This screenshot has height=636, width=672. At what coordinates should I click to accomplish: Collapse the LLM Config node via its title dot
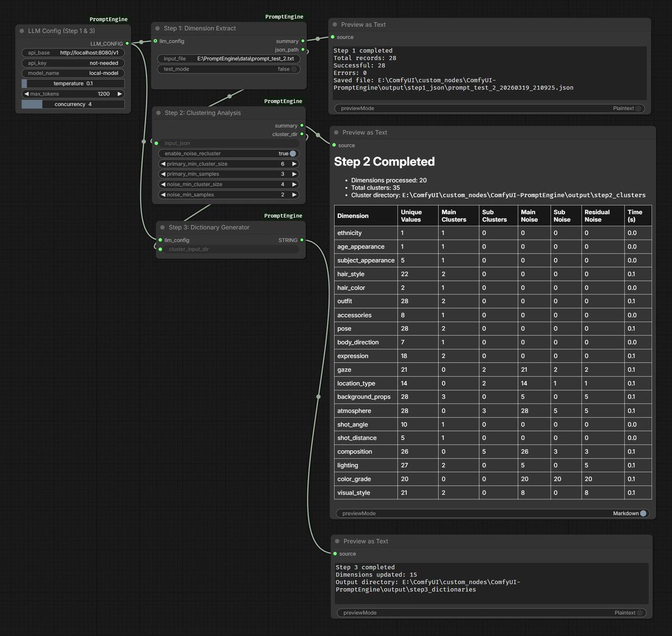(22, 31)
